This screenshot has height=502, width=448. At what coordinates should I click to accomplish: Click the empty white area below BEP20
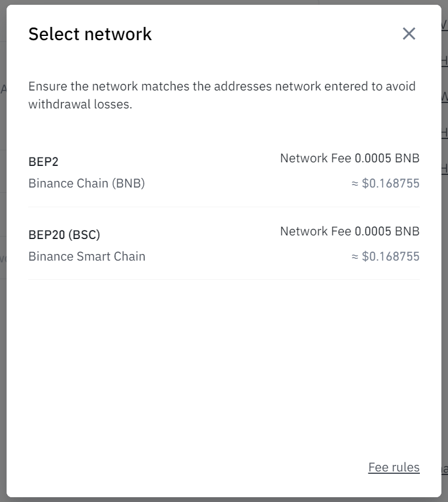tap(224, 368)
